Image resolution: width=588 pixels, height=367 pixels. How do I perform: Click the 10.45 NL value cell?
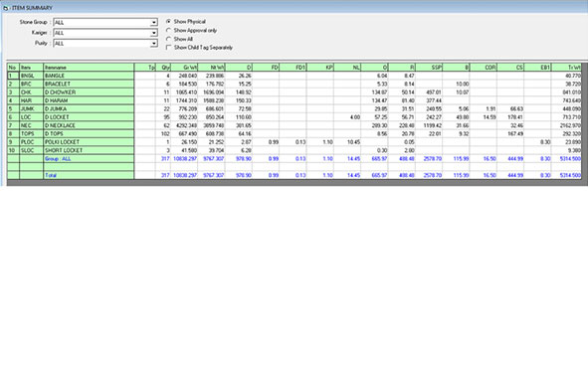tap(347, 142)
